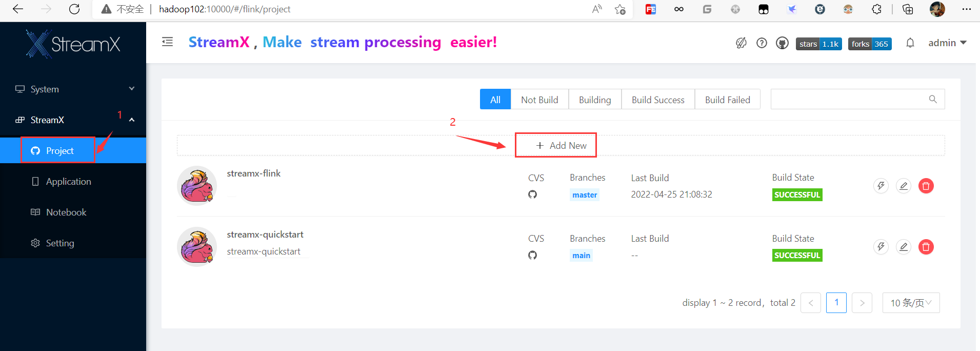Image resolution: width=980 pixels, height=351 pixels.
Task: Click the master branch tag
Action: pos(585,194)
